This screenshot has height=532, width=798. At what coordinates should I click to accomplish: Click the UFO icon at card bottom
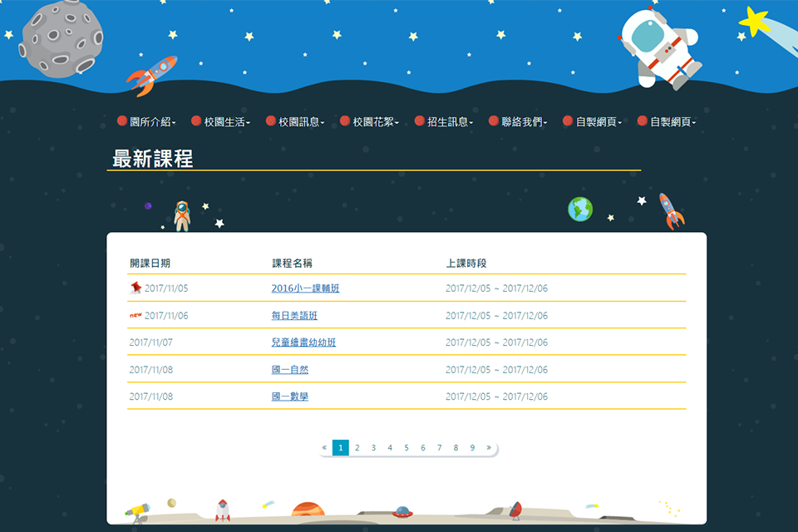(402, 512)
